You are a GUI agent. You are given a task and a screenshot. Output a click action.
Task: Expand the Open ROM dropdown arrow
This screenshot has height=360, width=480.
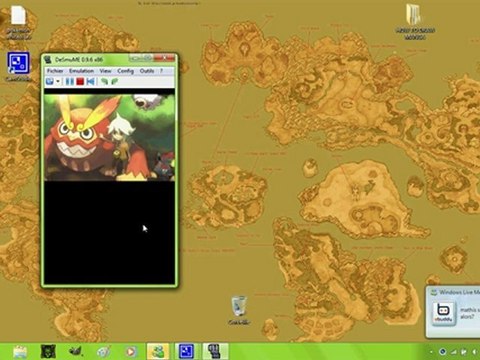pos(58,82)
